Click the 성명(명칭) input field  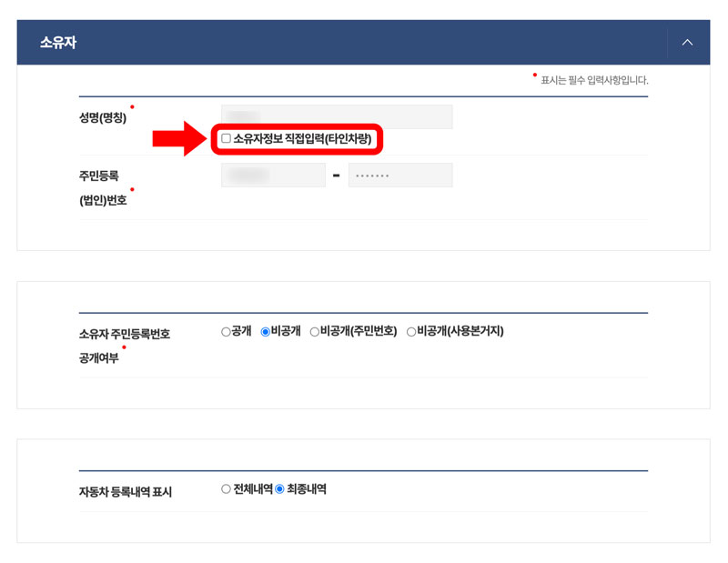tap(337, 116)
